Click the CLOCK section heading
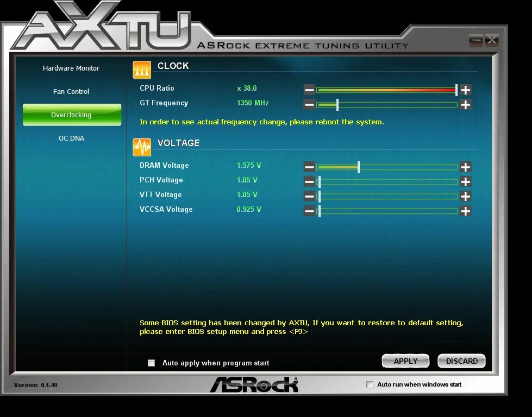This screenshot has height=417, width=532. coord(173,66)
